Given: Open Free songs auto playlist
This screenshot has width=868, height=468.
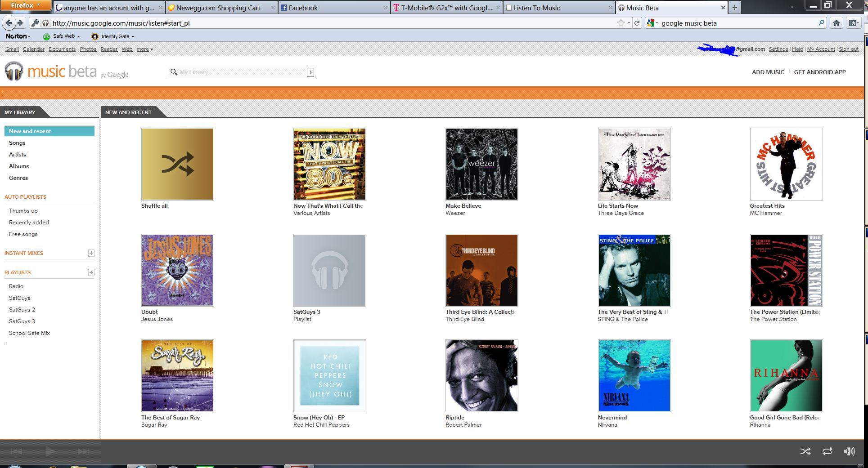Looking at the screenshot, I should click(x=23, y=234).
